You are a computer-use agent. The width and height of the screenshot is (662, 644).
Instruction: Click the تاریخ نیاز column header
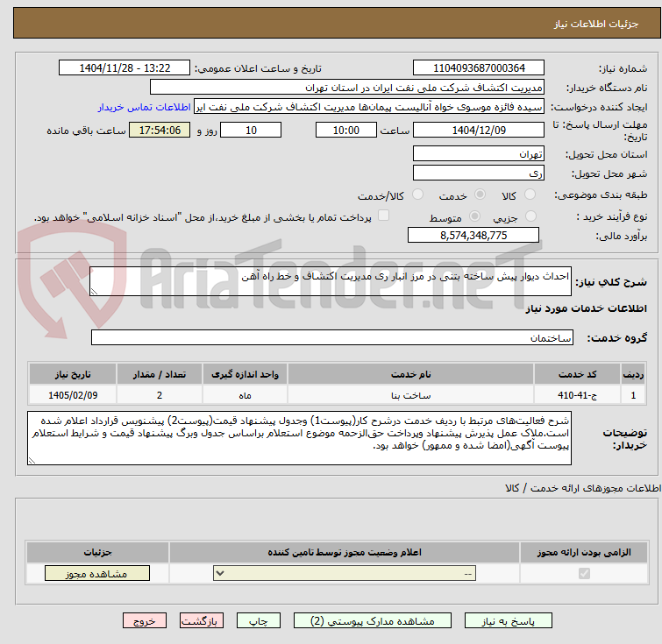click(x=73, y=374)
